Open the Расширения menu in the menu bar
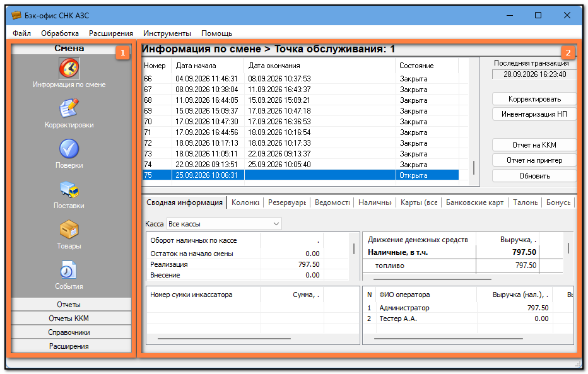588x374 pixels. click(x=111, y=33)
